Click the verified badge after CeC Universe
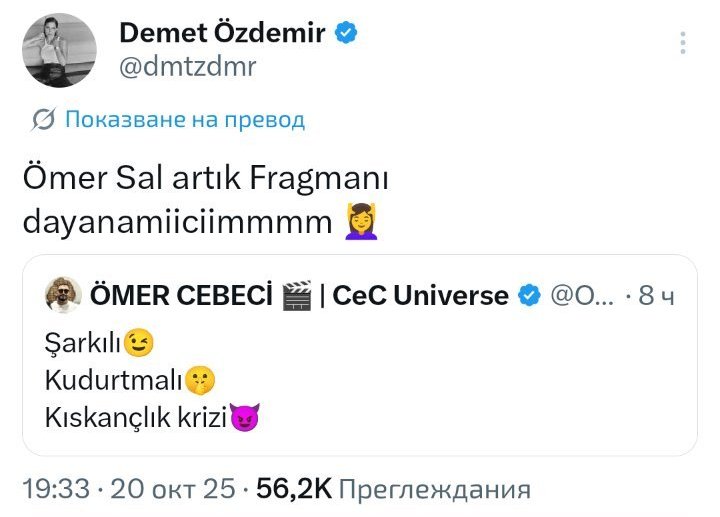720x517 pixels. click(x=530, y=296)
